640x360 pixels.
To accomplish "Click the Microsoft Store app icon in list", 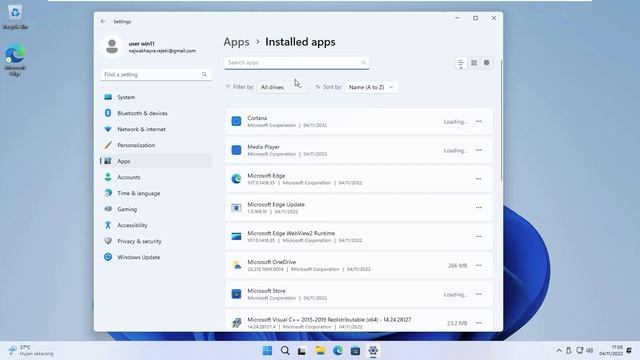I will coord(236,294).
